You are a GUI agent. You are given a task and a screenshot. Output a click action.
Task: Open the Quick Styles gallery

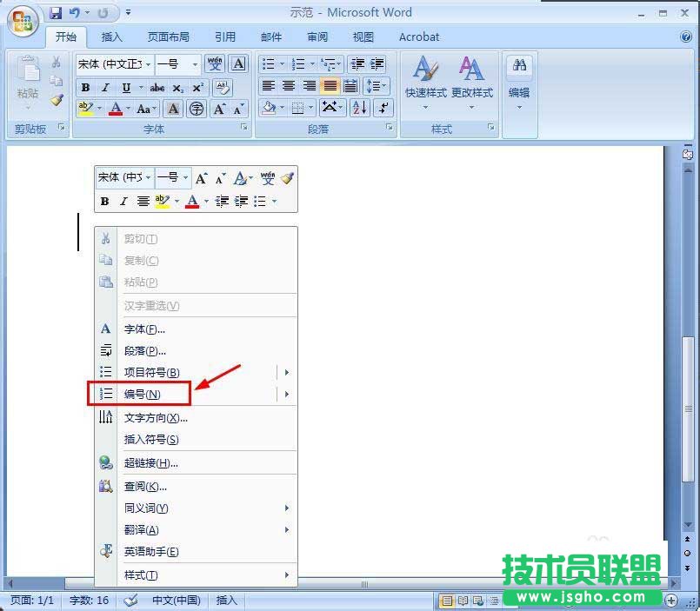click(425, 82)
